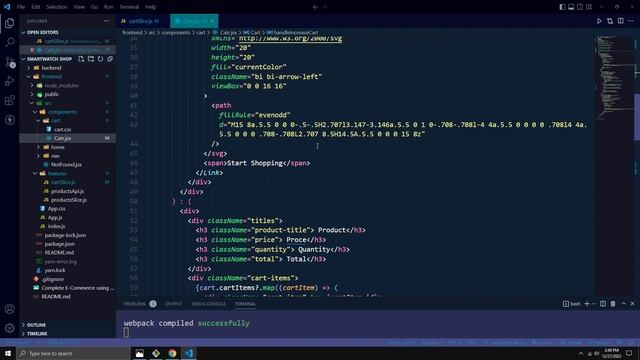640x360 pixels.
Task: Open Thunder Client lightning icon in activity bar
Action: pos(10,120)
